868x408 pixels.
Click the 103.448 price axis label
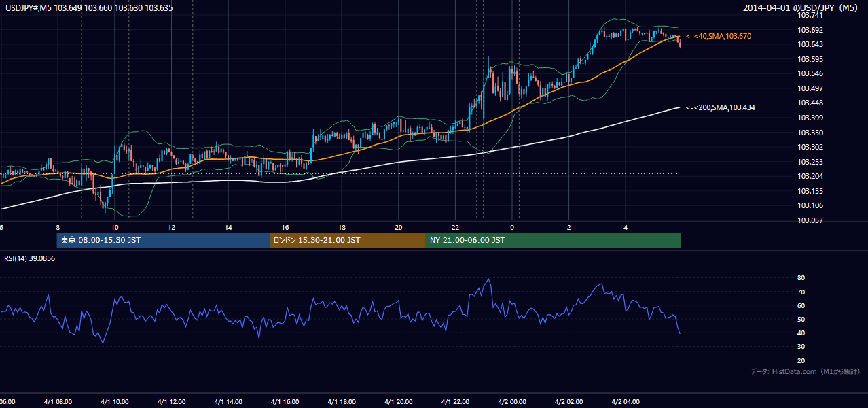tap(810, 103)
